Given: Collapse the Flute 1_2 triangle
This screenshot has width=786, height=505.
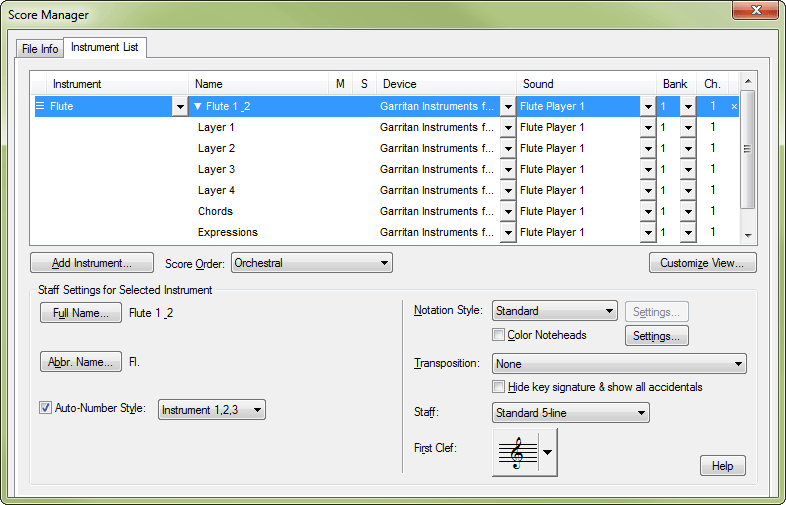Looking at the screenshot, I should [x=198, y=106].
